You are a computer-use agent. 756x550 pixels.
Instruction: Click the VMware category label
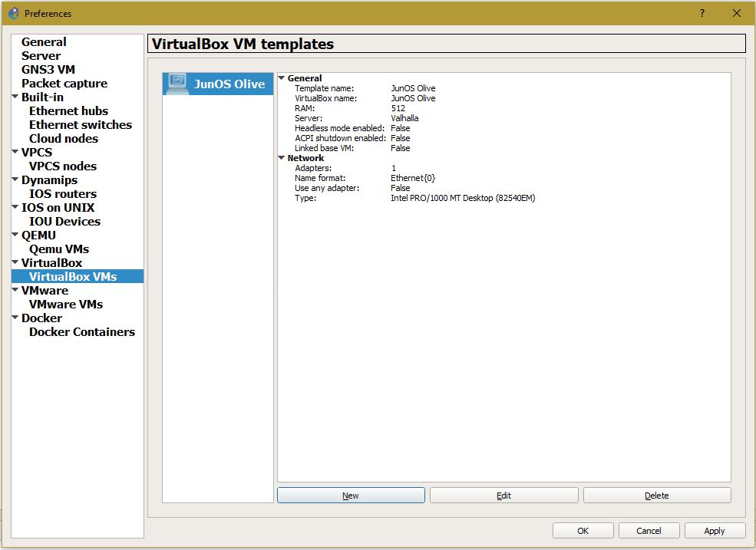[45, 291]
